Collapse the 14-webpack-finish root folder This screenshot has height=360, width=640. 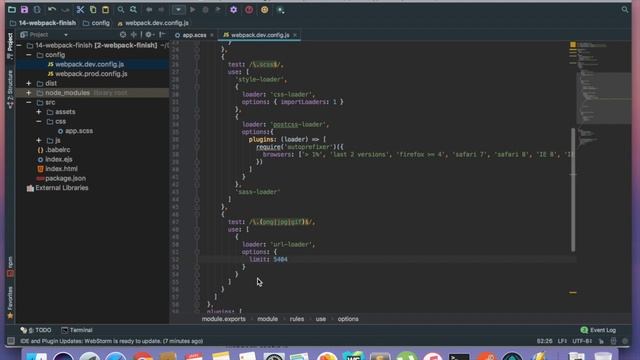[19, 45]
